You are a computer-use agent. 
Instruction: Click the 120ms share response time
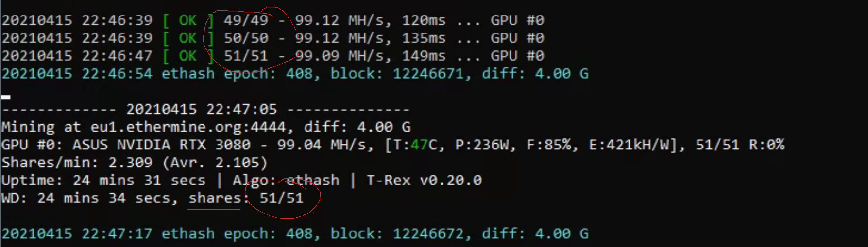[424, 20]
